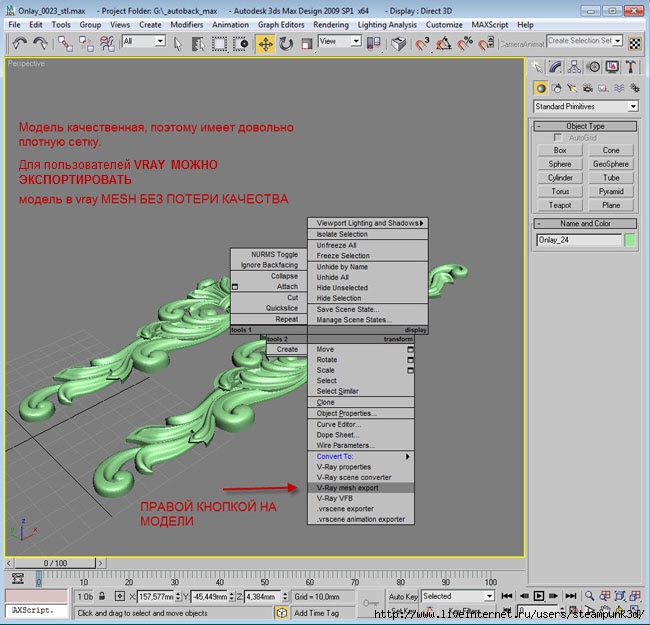Select 'Object Properties...' in the quad menu
Screen dimensions: 650x625
(361, 413)
